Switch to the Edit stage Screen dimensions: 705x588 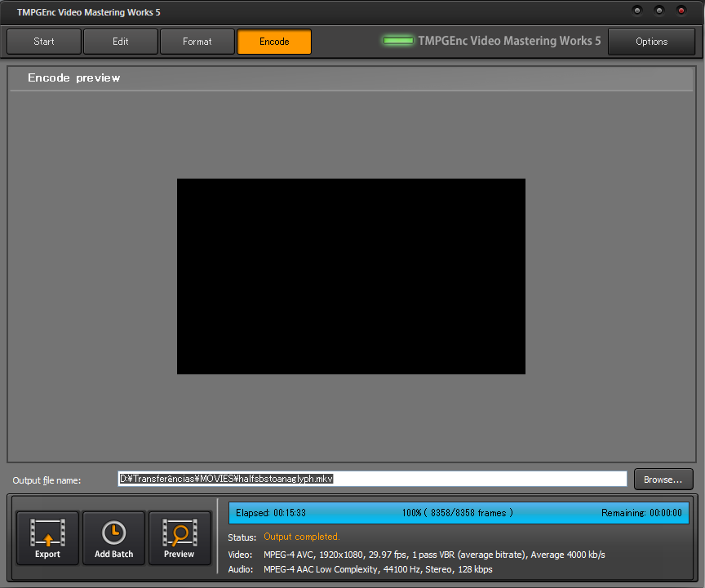121,42
